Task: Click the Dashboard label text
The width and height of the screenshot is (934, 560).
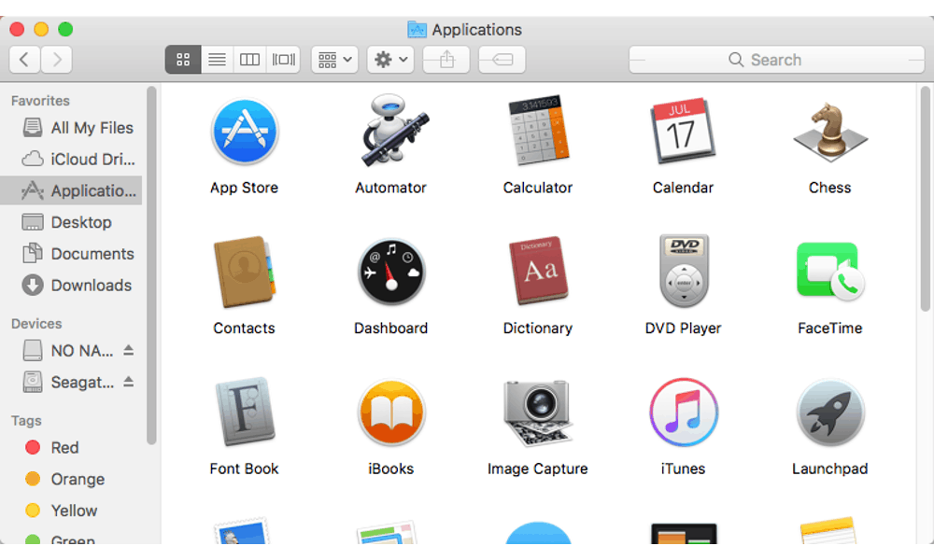Action: (390, 329)
